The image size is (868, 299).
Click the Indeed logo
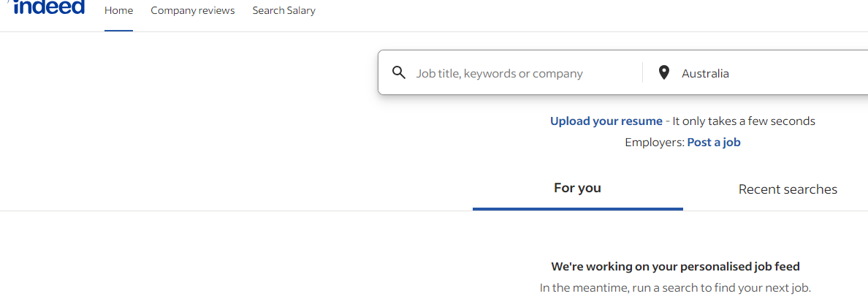[x=50, y=8]
